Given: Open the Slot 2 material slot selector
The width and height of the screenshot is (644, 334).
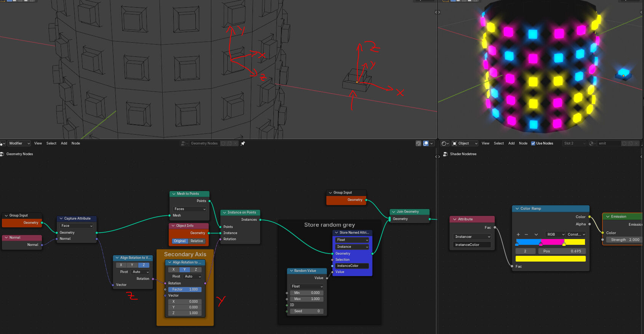Looking at the screenshot, I should [574, 143].
